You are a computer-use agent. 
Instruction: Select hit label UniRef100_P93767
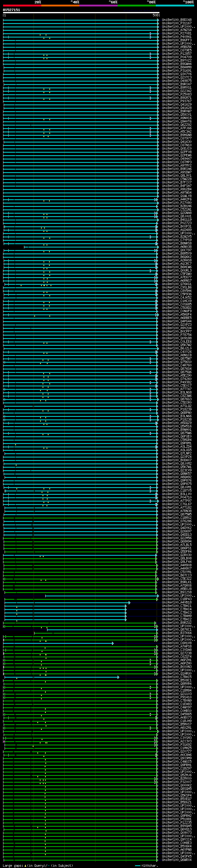177,101
